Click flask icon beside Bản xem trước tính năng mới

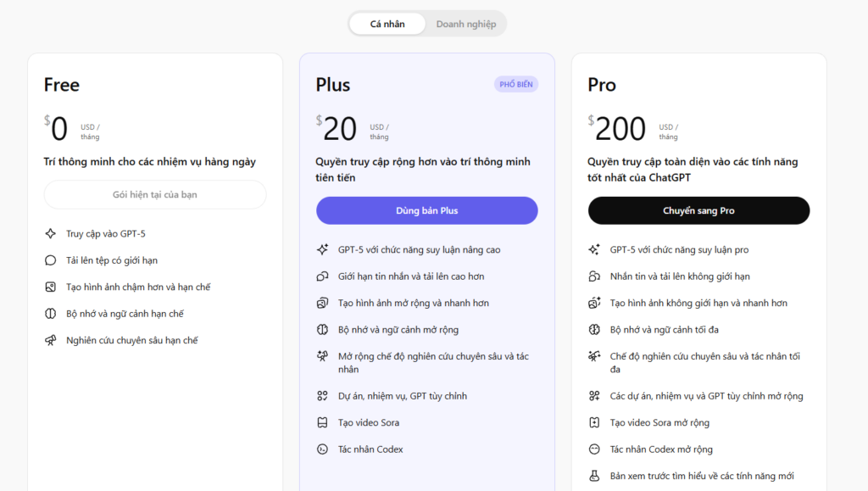[594, 476]
